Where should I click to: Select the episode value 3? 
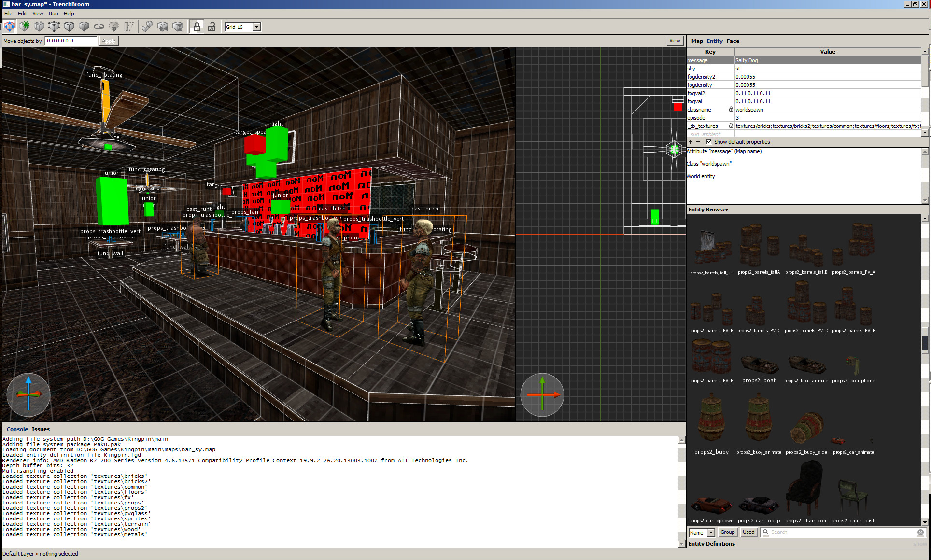[x=827, y=118]
